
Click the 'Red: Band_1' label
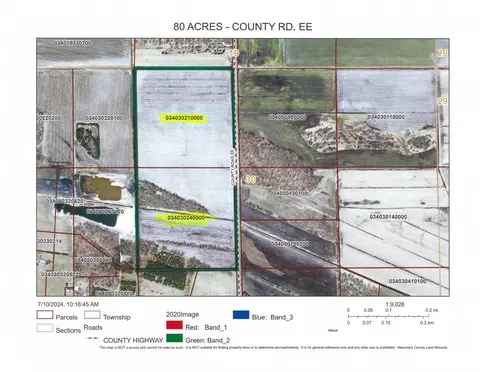206,327
